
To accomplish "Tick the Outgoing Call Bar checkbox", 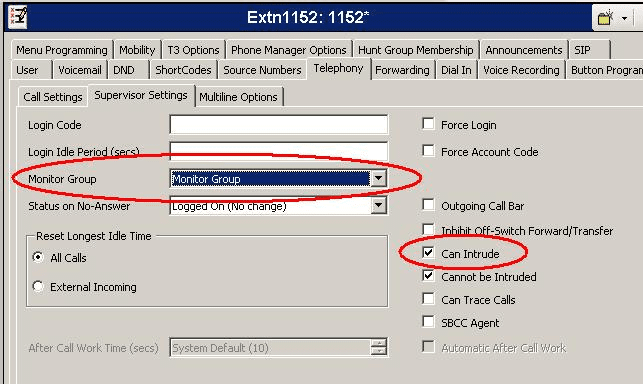I will (428, 205).
